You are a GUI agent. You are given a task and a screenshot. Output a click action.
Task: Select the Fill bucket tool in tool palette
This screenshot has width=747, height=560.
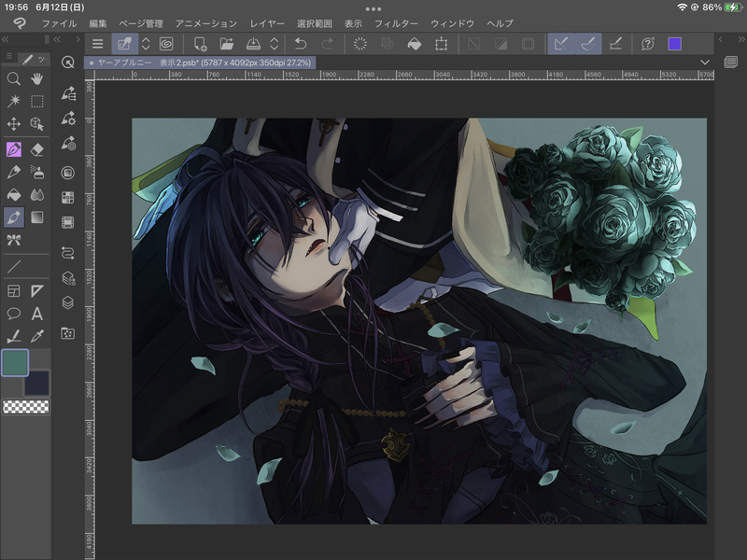[13, 194]
